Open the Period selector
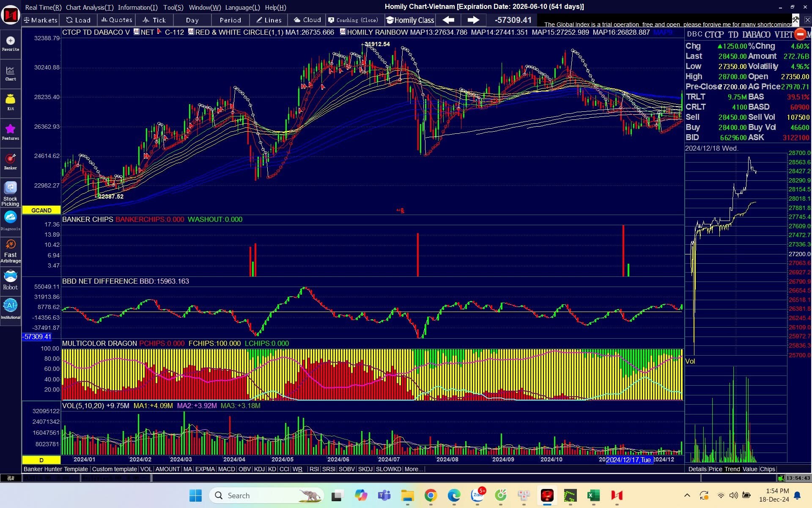 (x=230, y=20)
